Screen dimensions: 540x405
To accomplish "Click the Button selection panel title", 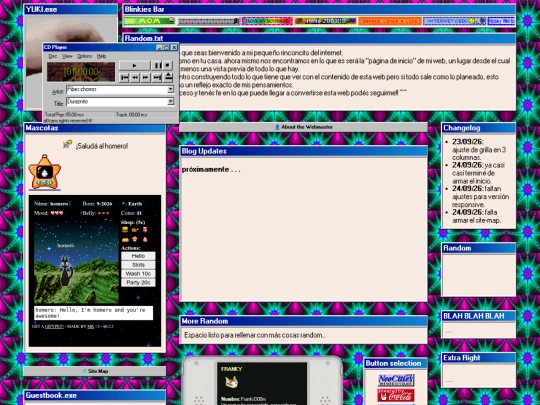I will [393, 363].
